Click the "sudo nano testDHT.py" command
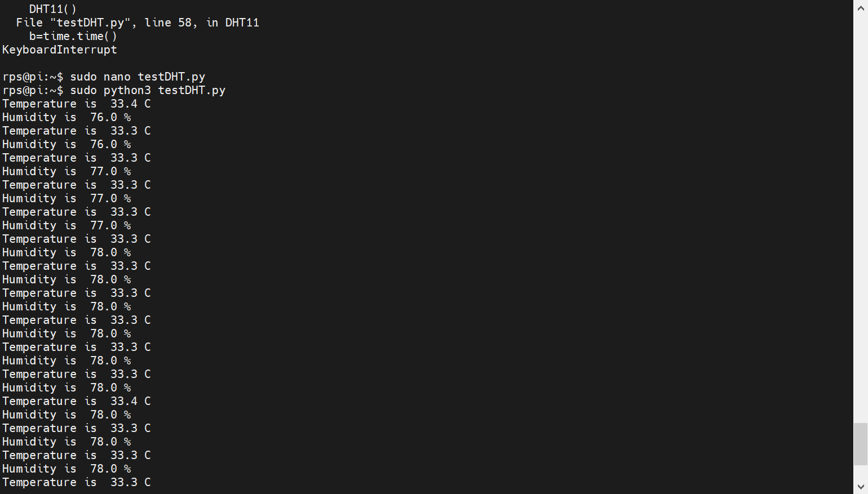 click(137, 77)
